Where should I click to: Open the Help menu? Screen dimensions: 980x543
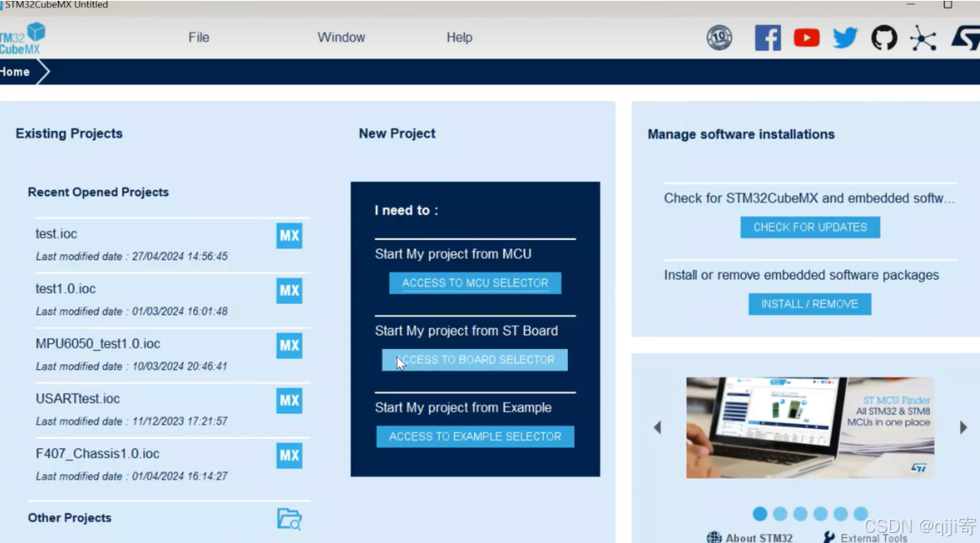(460, 38)
